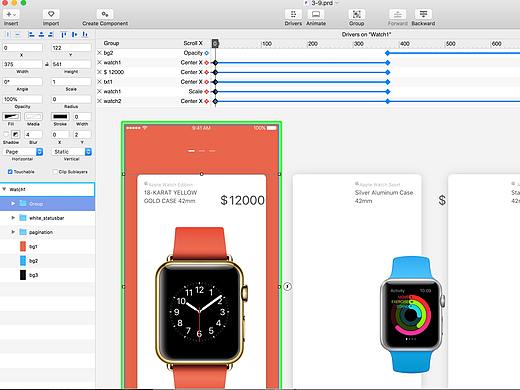
Task: Click the watch2 Center X end keyframe
Action: coord(387,101)
